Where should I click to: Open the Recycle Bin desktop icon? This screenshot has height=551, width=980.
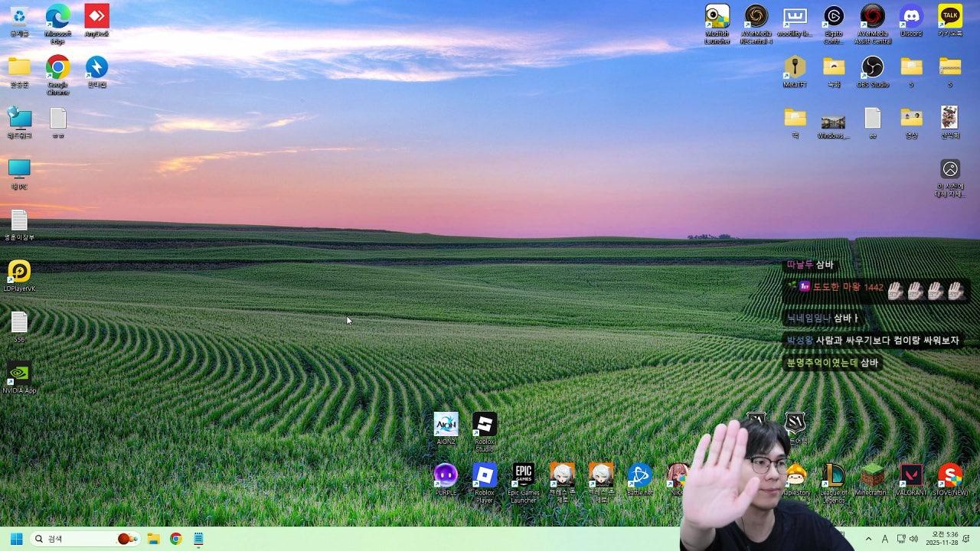[x=19, y=21]
